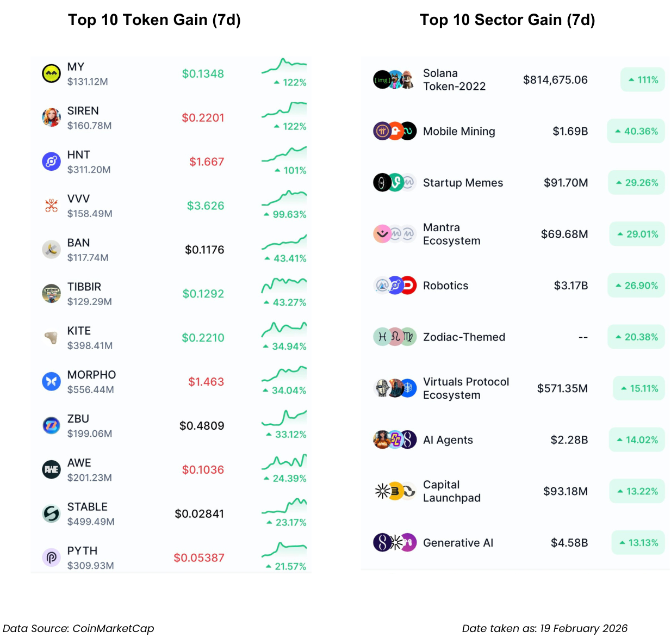Click the PYTH token purple icon
671x644 pixels.
pyautogui.click(x=52, y=558)
